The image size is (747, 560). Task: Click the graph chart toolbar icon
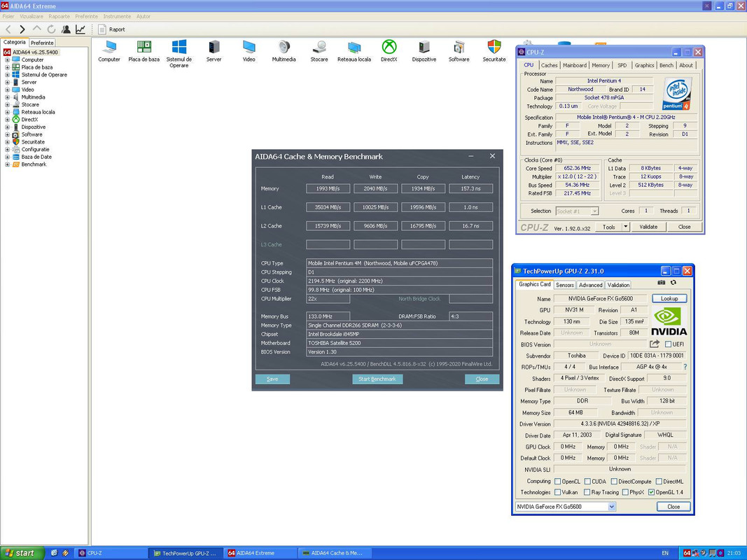pos(81,29)
